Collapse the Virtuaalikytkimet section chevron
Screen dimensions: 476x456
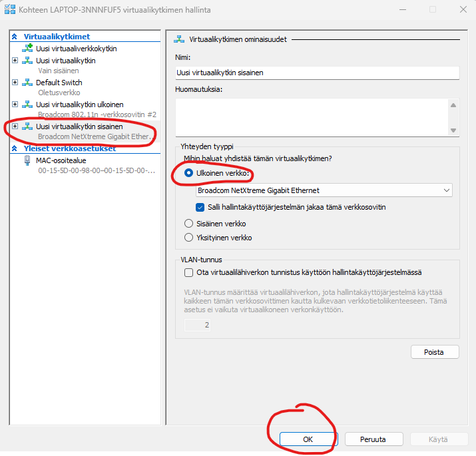(x=14, y=37)
